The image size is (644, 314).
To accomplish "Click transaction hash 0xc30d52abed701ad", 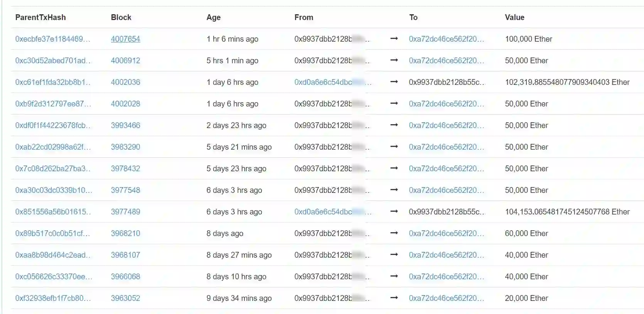I will tap(52, 61).
